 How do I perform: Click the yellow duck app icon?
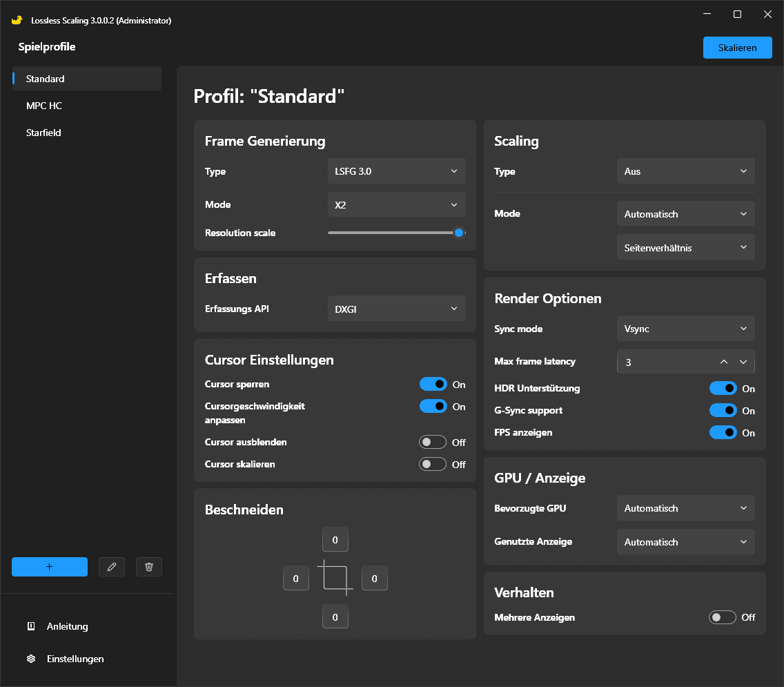(x=17, y=20)
